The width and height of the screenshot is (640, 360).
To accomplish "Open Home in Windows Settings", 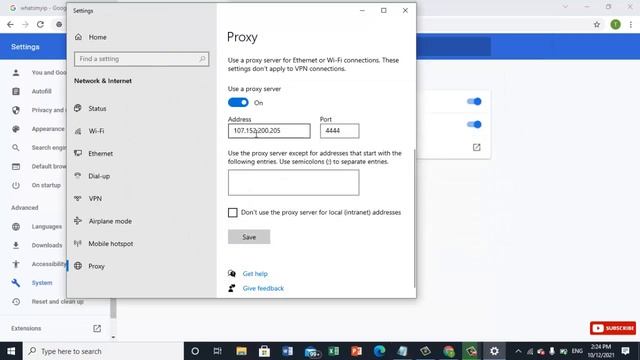I will pos(98,37).
